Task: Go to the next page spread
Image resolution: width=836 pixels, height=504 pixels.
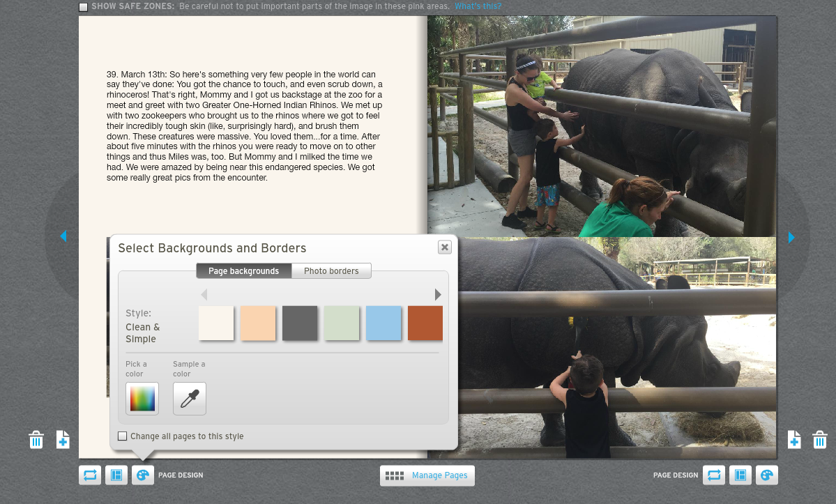Action: (x=791, y=238)
